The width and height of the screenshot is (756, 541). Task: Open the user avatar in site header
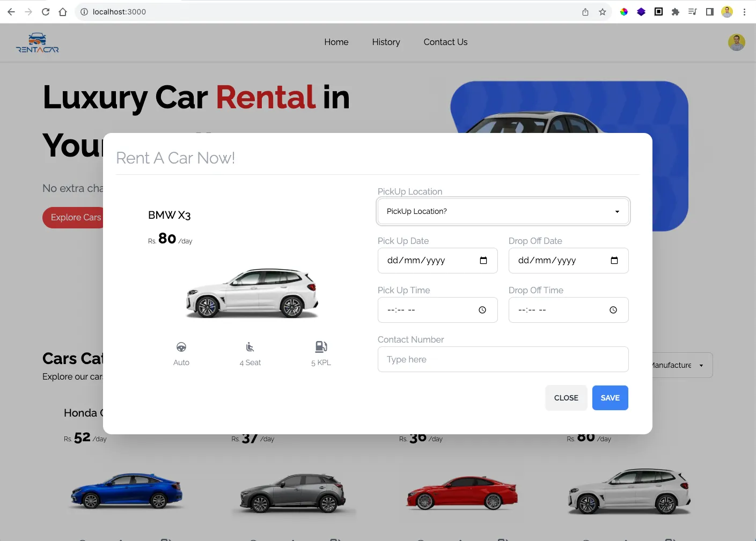click(x=737, y=42)
